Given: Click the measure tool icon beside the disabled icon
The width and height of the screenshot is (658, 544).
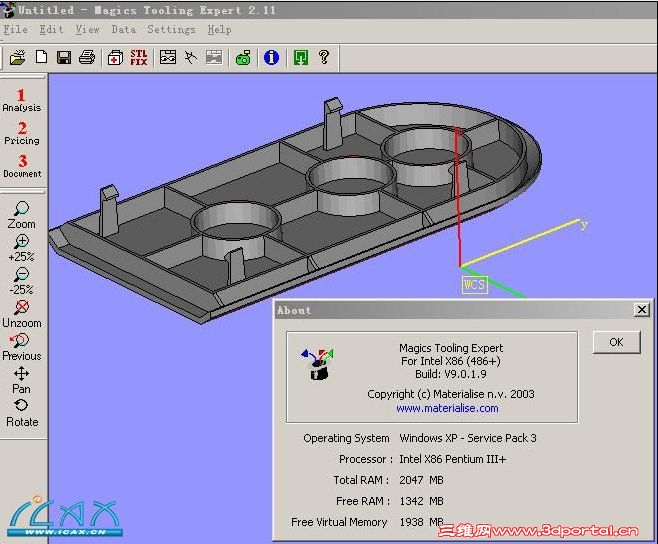Looking at the screenshot, I should [x=191, y=57].
